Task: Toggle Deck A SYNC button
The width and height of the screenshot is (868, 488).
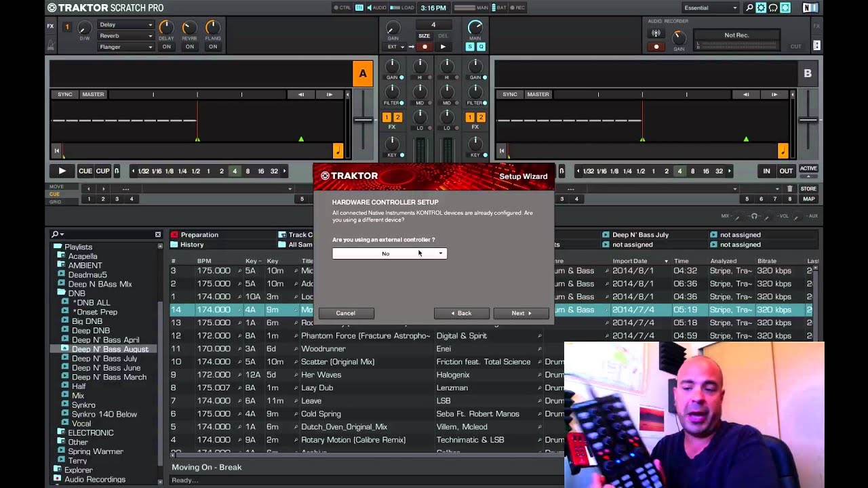Action: 65,95
